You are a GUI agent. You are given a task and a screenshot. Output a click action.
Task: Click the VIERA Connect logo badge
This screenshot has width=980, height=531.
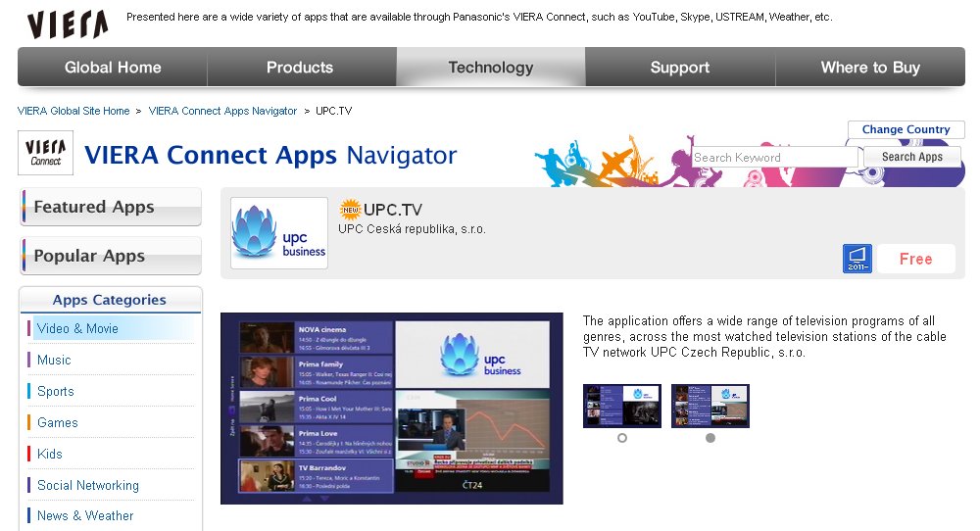tap(46, 153)
